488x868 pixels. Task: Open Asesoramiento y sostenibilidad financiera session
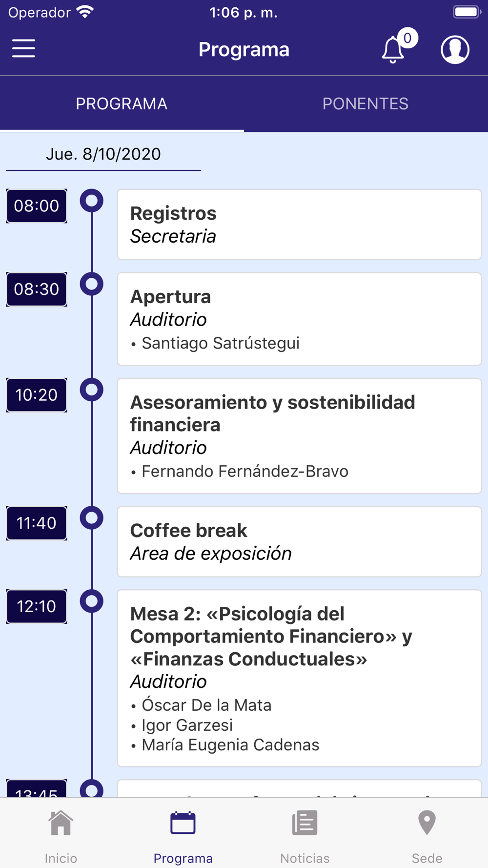click(300, 436)
